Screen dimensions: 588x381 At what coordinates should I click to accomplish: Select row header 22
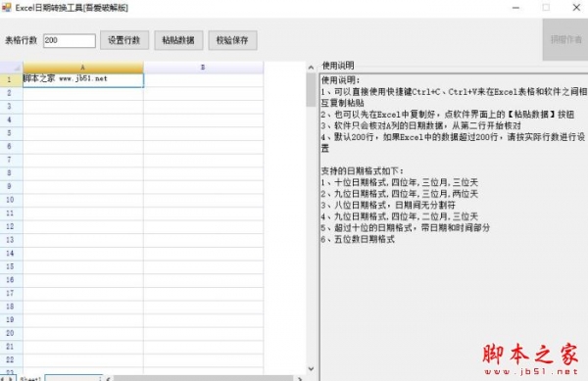click(11, 359)
